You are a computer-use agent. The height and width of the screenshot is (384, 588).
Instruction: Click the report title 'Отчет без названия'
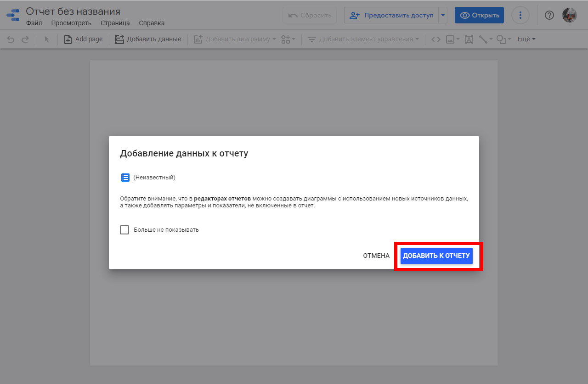[73, 11]
